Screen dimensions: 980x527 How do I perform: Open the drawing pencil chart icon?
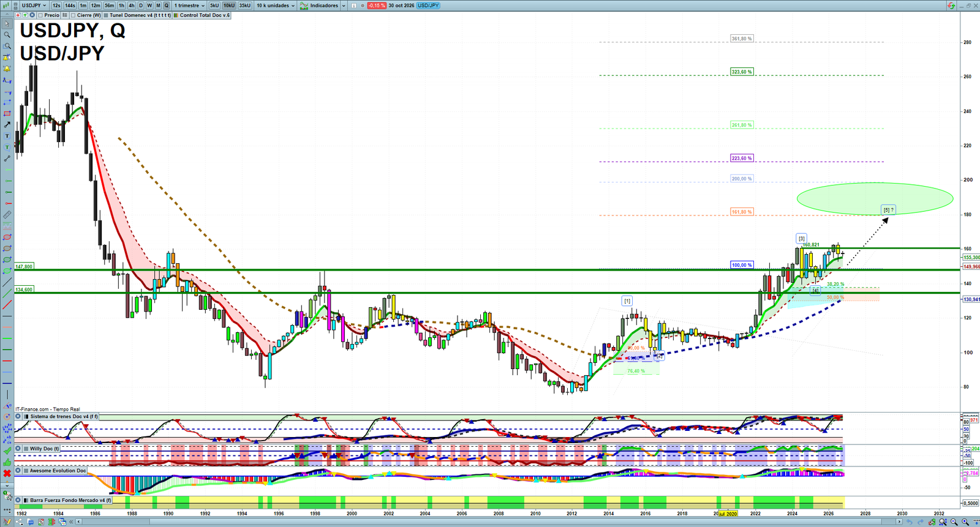[7, 521]
